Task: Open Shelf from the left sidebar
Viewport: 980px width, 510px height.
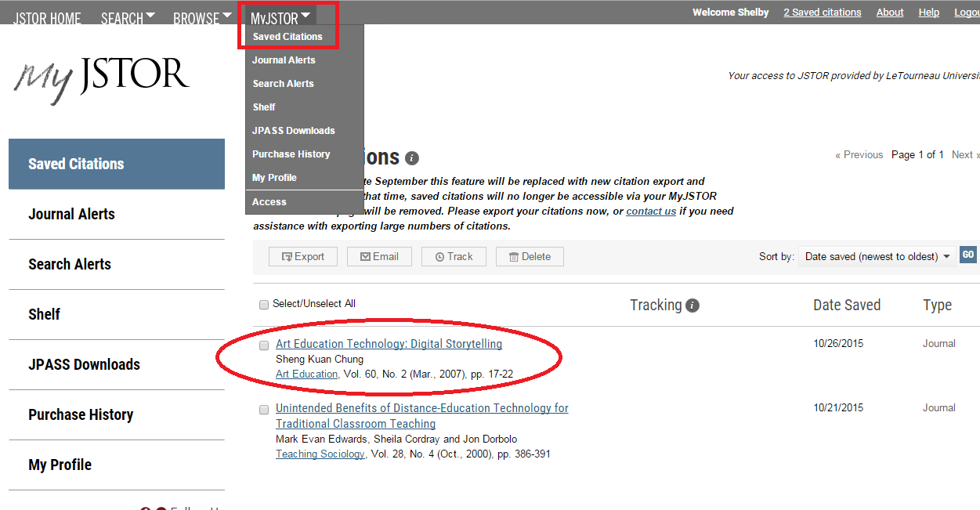Action: 44,314
